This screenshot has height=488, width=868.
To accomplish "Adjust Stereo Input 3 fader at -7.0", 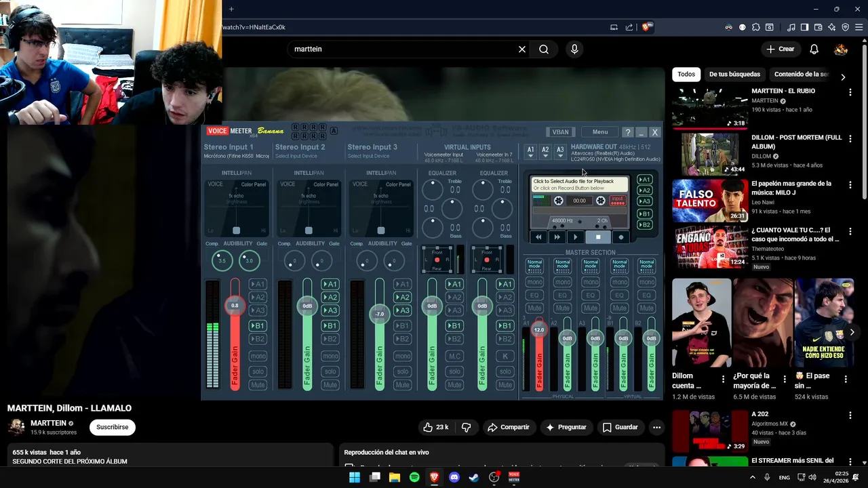I will pos(380,314).
